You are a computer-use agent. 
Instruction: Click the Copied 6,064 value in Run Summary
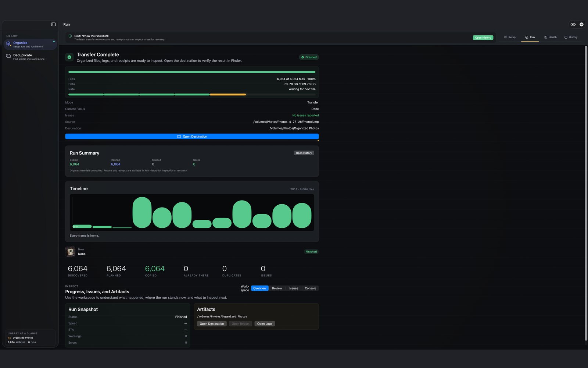pos(75,164)
